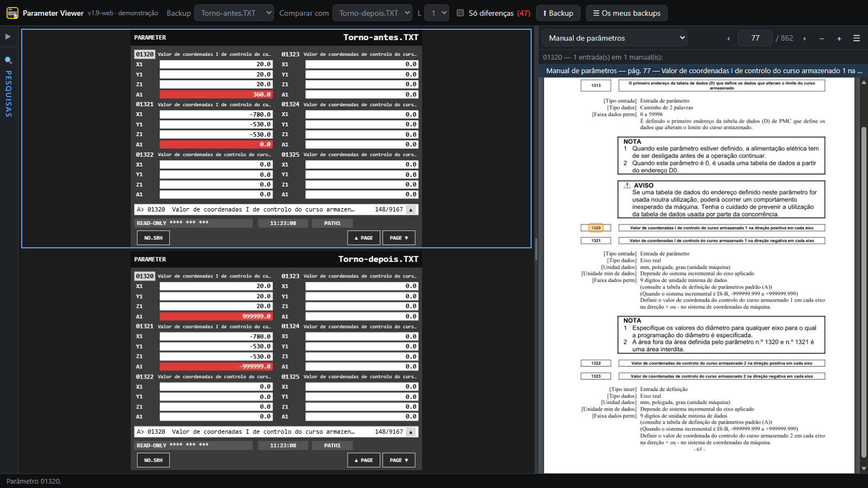Select parameter 01320 in Torno-antes panel
This screenshot has width=868, height=488.
[x=145, y=54]
